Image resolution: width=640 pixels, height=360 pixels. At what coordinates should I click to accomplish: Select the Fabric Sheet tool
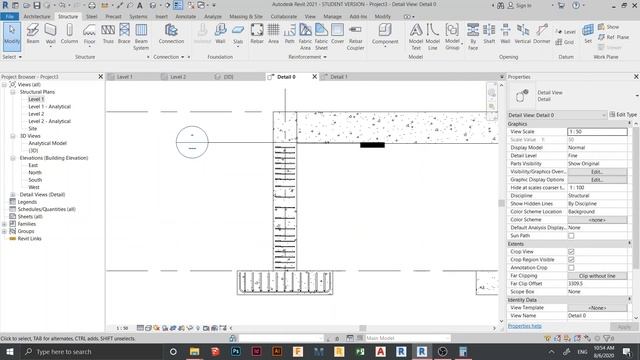(321, 37)
